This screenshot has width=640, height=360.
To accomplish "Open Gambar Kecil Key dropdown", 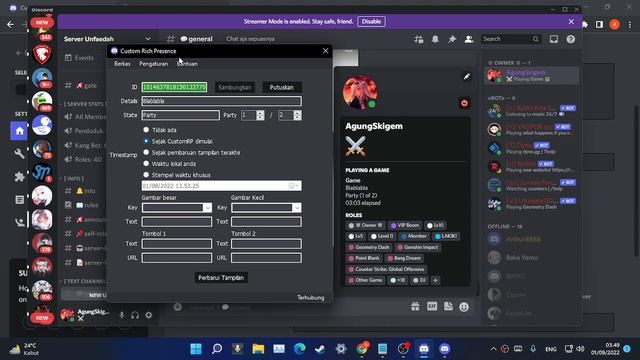I will [x=297, y=208].
